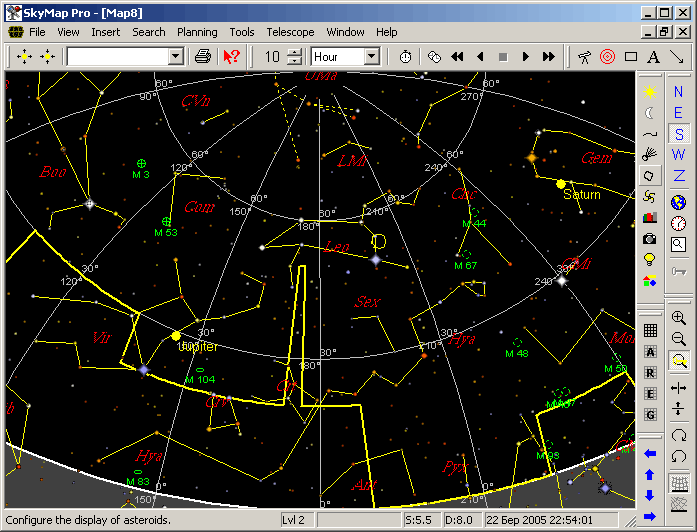The height and width of the screenshot is (532, 697).
Task: Toggle the horizon grid view button
Action: tap(678, 483)
